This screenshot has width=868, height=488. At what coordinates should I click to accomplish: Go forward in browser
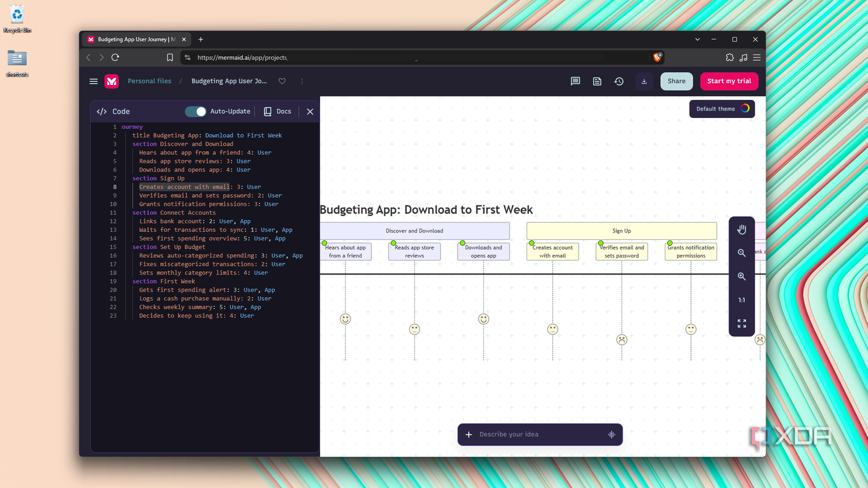coord(101,57)
